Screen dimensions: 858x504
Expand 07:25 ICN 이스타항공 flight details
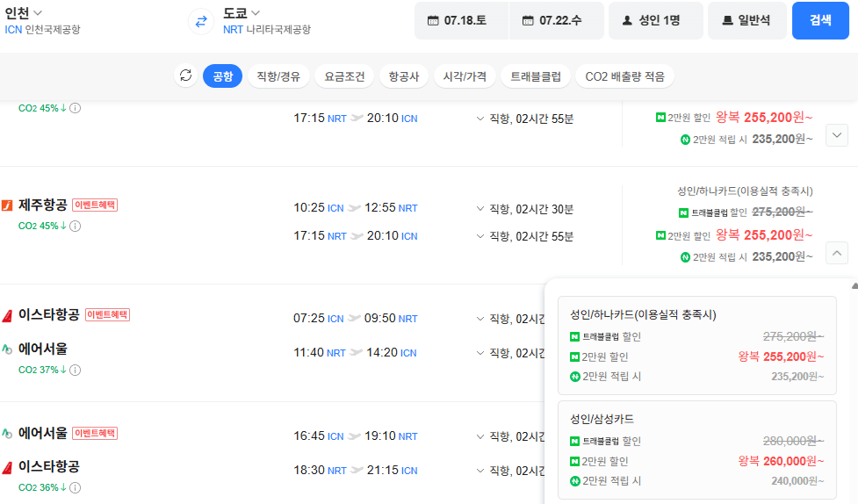tap(479, 319)
